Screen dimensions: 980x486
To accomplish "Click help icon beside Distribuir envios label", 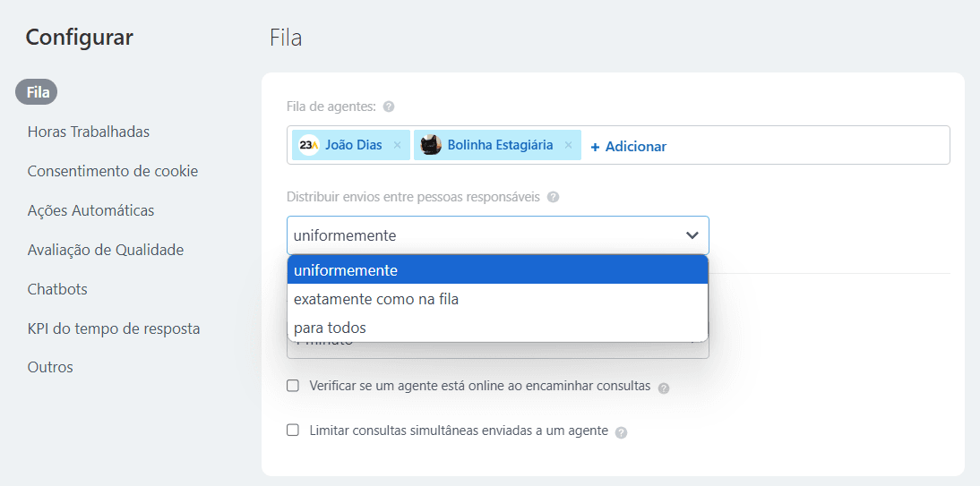I will click(553, 197).
